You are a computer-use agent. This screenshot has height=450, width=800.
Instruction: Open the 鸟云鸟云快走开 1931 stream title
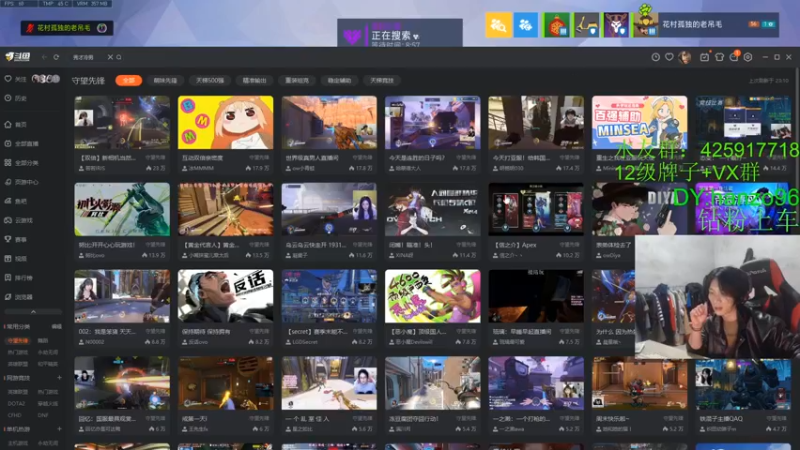[316, 245]
